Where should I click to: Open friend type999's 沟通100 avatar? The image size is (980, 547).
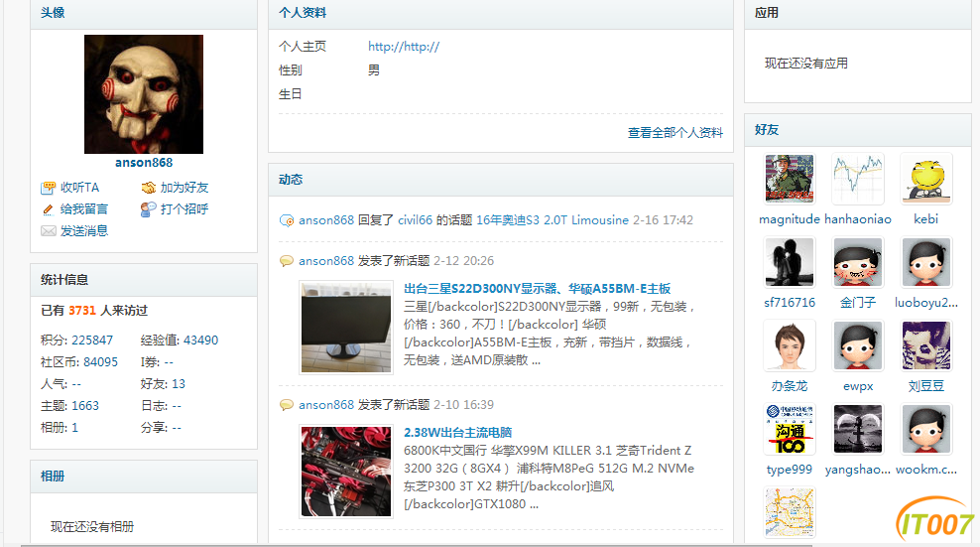(790, 429)
